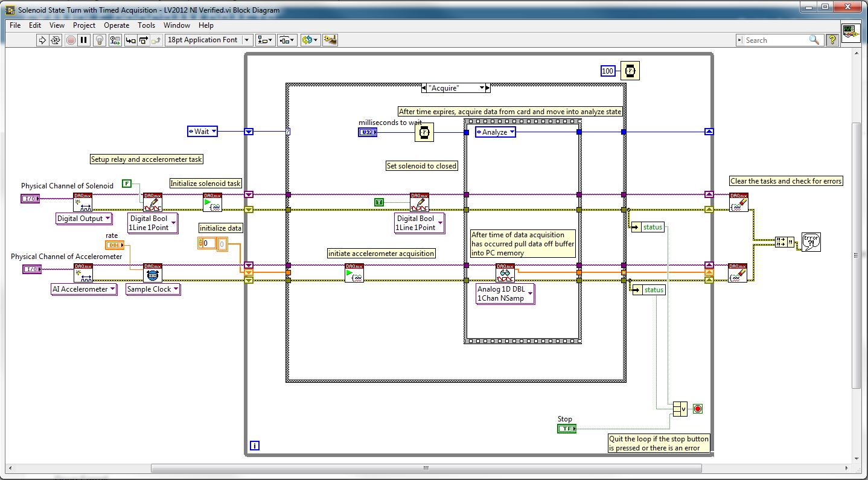Select the DAQmx Start Task under initiate accelerometer acquisition

click(354, 273)
